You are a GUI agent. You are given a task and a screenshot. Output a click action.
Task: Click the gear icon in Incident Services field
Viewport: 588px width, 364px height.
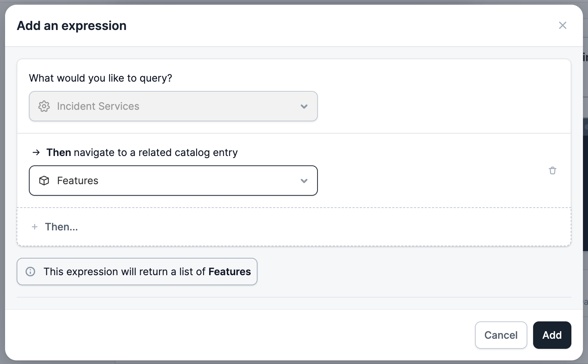pyautogui.click(x=44, y=106)
